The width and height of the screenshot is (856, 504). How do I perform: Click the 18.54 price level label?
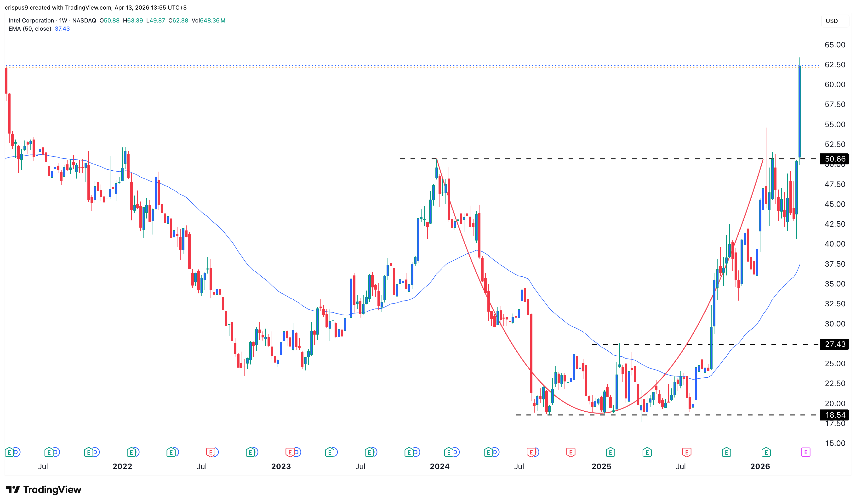pyautogui.click(x=835, y=415)
